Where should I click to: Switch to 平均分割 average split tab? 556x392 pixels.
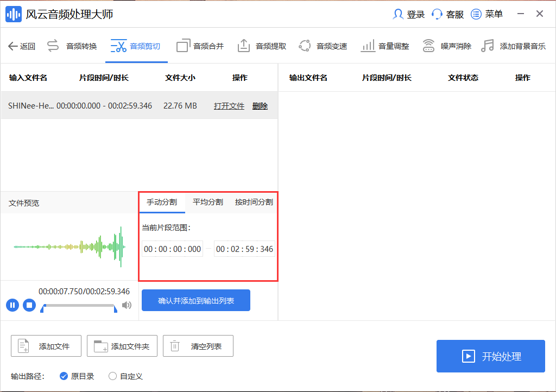pos(208,202)
